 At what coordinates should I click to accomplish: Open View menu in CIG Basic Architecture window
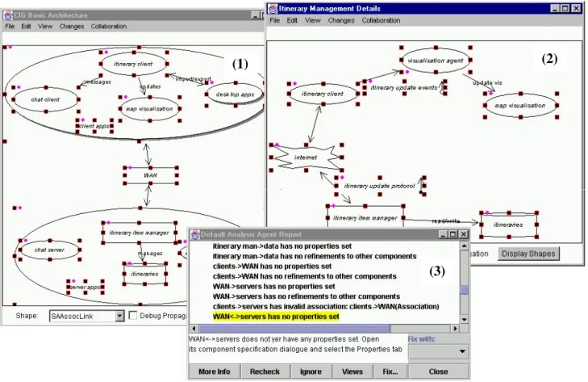45,27
